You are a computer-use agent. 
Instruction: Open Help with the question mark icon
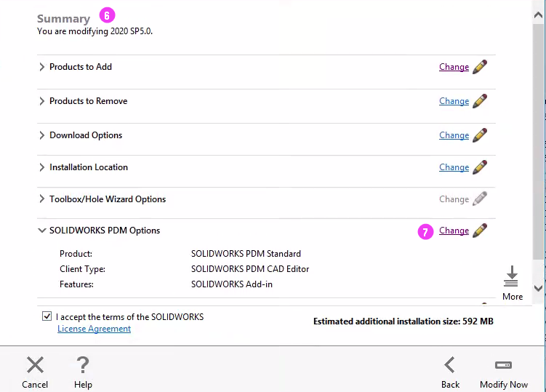pos(83,365)
